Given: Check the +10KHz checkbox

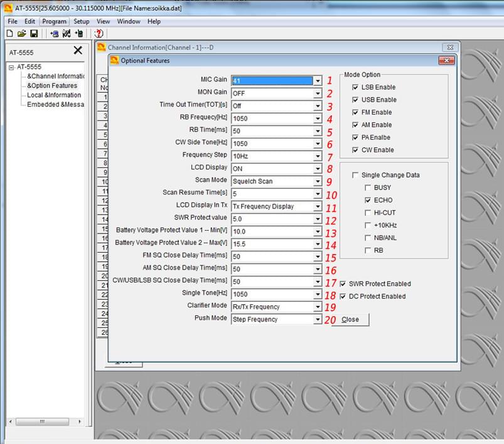Looking at the screenshot, I should (368, 225).
